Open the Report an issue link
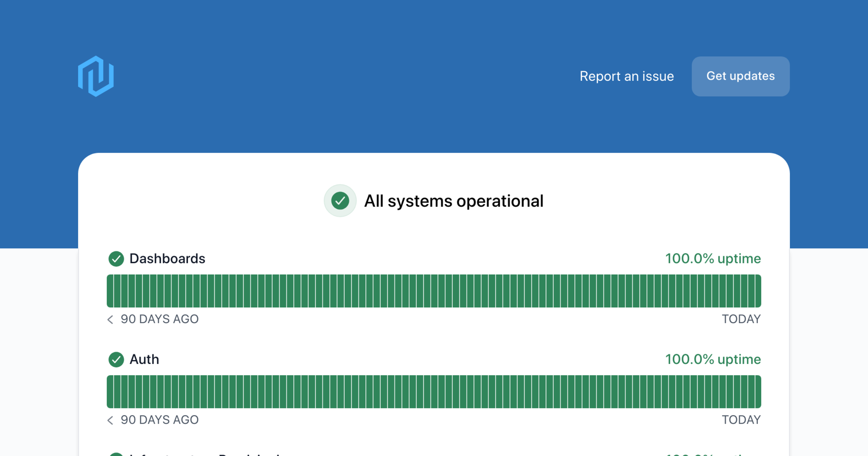This screenshot has width=868, height=456. [626, 76]
